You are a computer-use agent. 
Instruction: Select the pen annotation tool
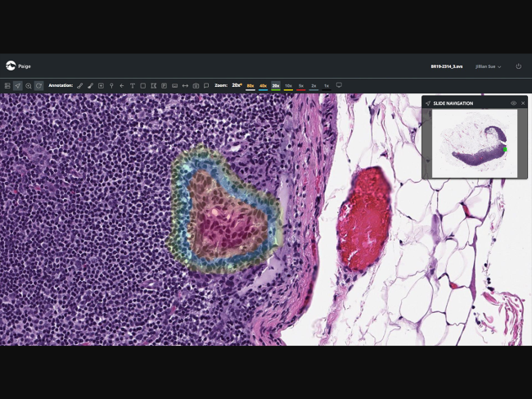pyautogui.click(x=79, y=86)
